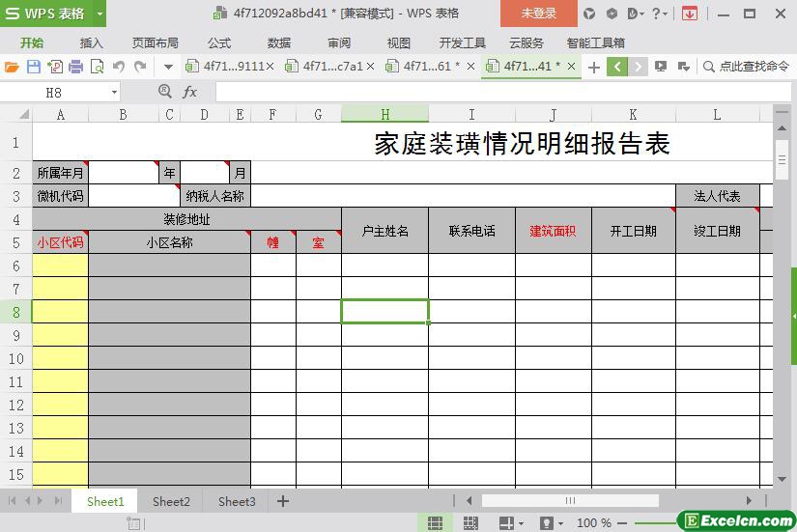The width and height of the screenshot is (797, 532).
Task: Print the spreadsheet with the printer icon
Action: 75,67
